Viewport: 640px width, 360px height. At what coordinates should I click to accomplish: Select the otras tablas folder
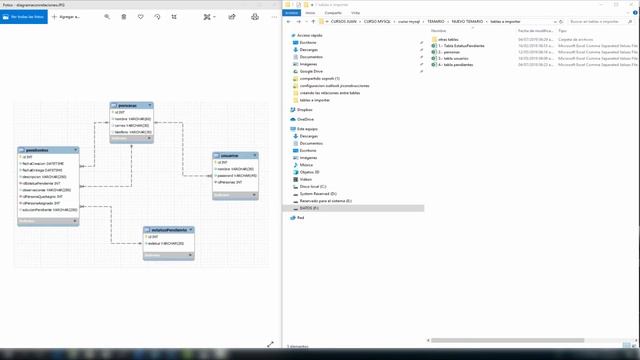pos(448,40)
